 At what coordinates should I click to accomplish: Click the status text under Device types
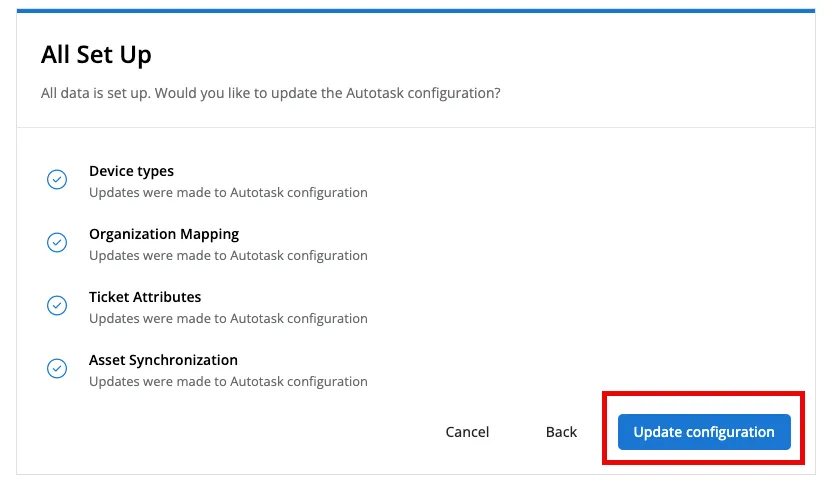point(228,192)
